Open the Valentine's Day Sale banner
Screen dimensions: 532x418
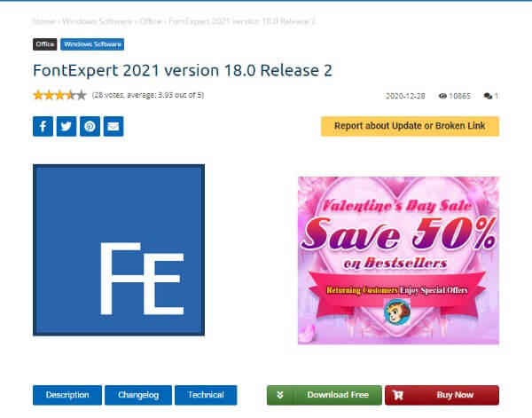point(398,260)
